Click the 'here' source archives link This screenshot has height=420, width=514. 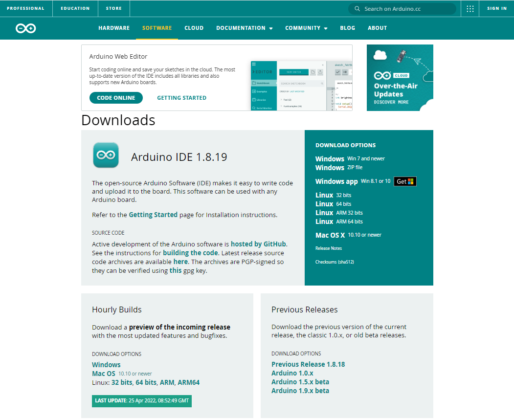[x=180, y=262]
